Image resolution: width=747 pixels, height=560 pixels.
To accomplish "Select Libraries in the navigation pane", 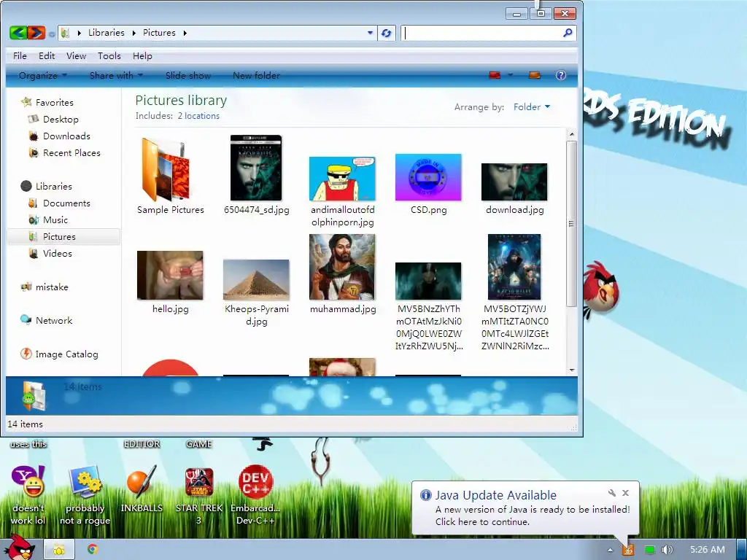I will [x=53, y=186].
